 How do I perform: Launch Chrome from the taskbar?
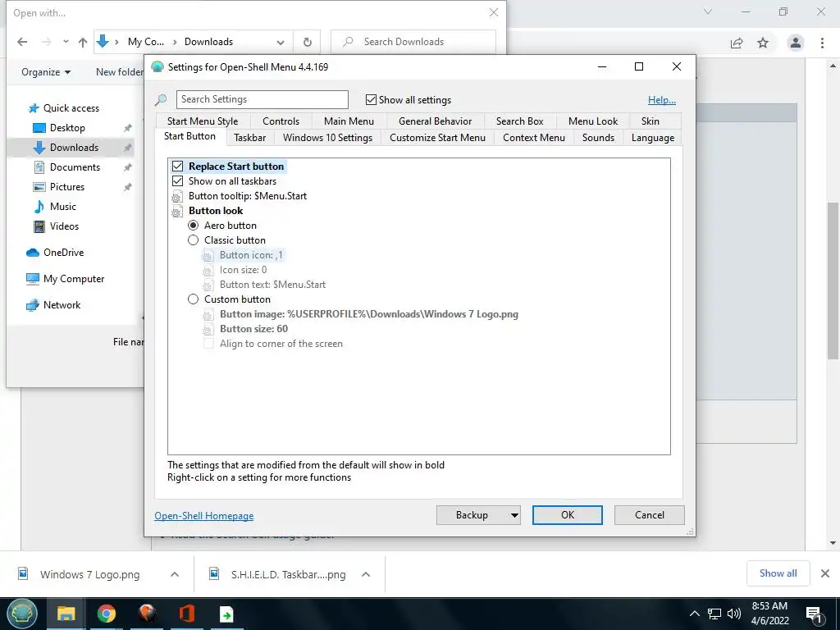pos(107,614)
